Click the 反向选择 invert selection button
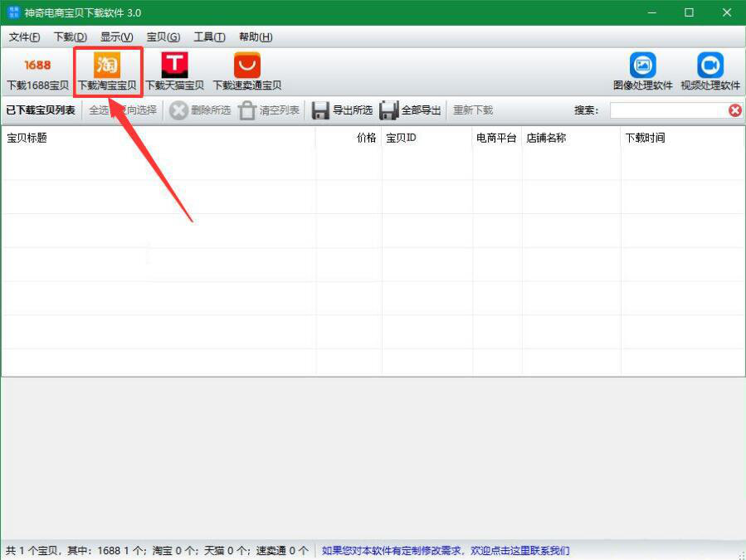This screenshot has height=560, width=746. (x=136, y=110)
